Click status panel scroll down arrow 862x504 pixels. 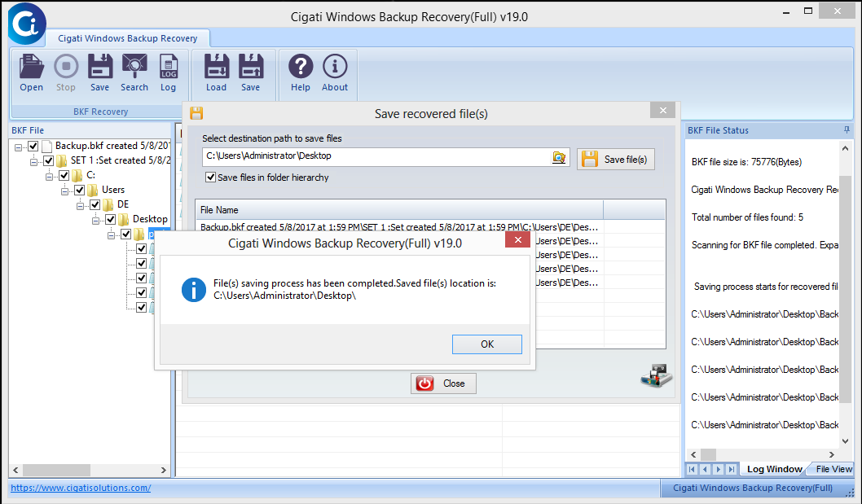tap(845, 440)
